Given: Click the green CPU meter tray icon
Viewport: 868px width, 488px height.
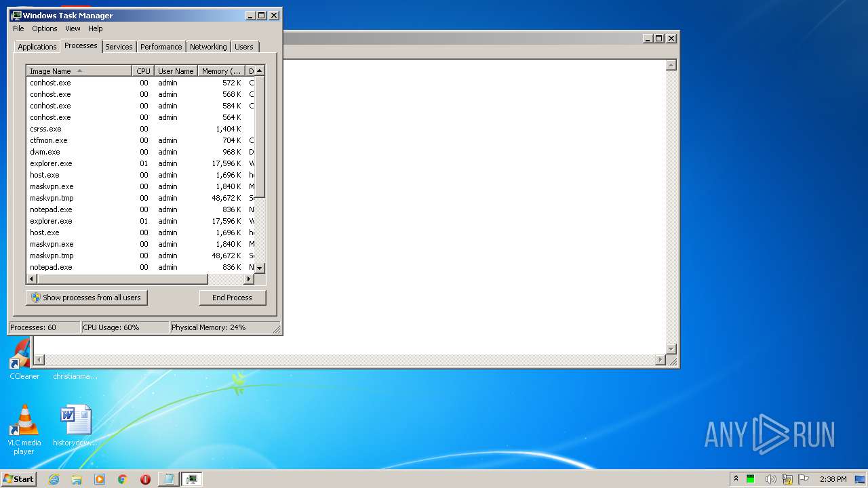Looking at the screenshot, I should coord(751,479).
